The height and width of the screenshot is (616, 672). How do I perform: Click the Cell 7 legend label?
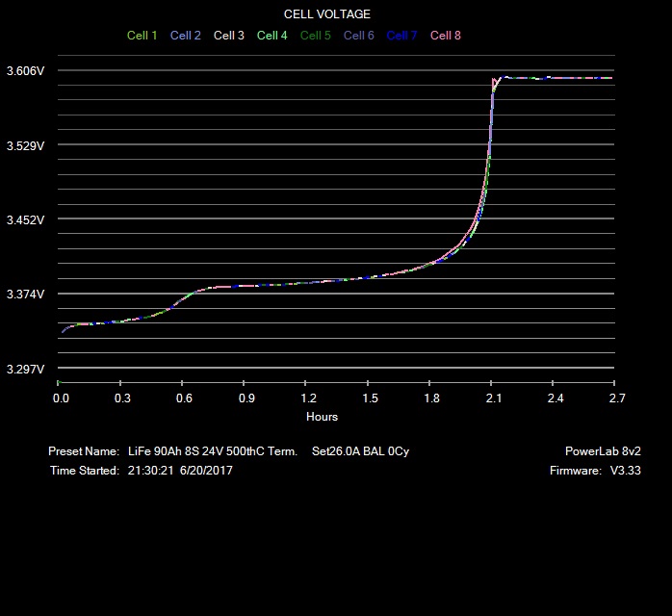point(402,36)
